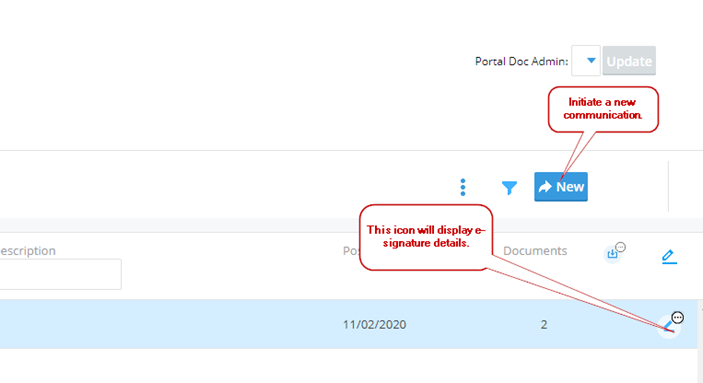
Task: Open the three vertical dots menu
Action: (463, 187)
